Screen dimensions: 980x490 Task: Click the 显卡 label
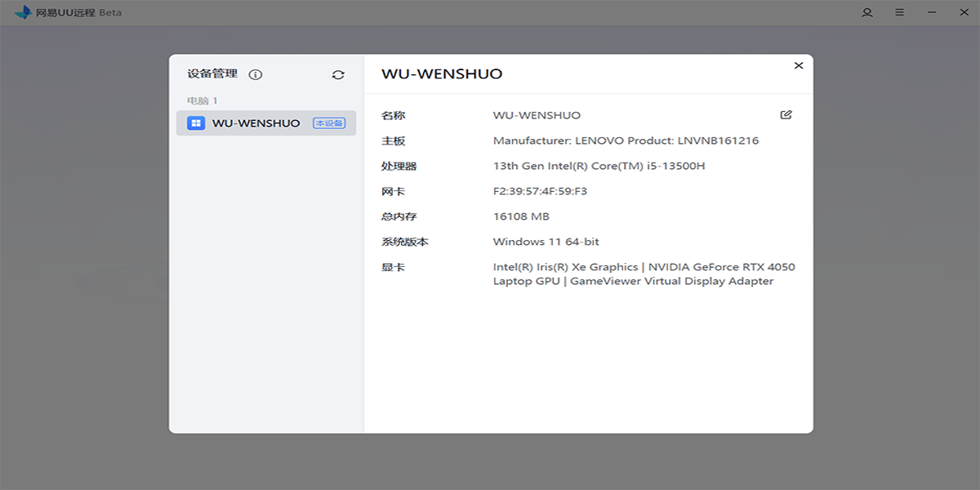(393, 267)
